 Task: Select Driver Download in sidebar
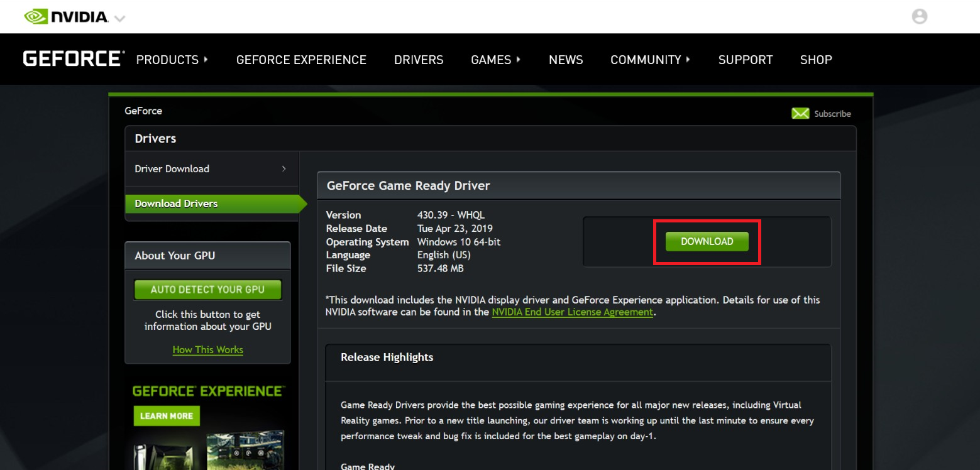211,168
